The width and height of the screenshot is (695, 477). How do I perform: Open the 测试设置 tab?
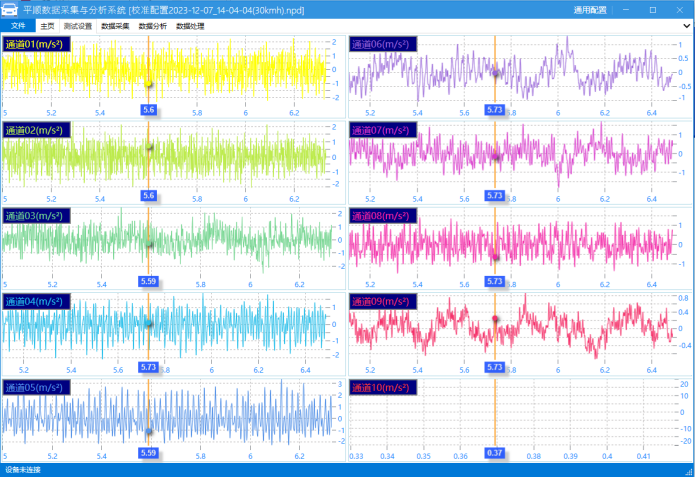click(x=77, y=25)
